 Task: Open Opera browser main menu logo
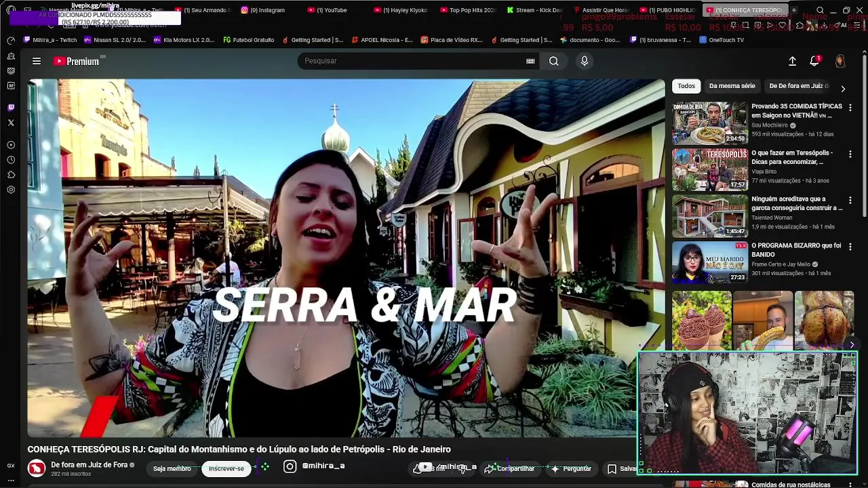11,10
